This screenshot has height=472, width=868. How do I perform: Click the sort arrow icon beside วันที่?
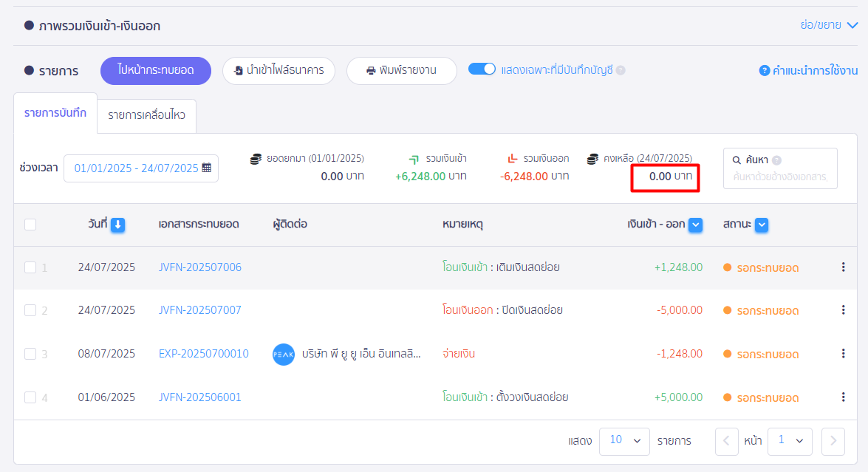pyautogui.click(x=117, y=225)
